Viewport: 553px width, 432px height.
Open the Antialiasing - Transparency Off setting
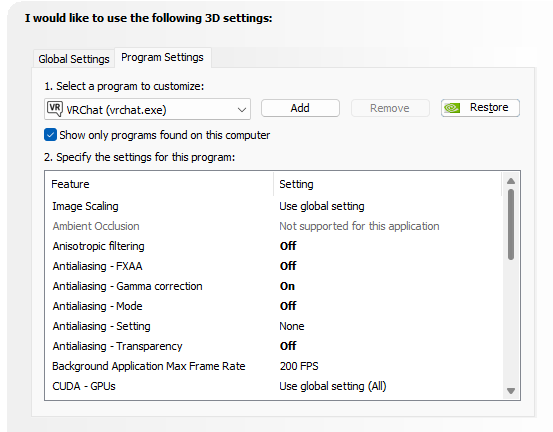tap(288, 346)
